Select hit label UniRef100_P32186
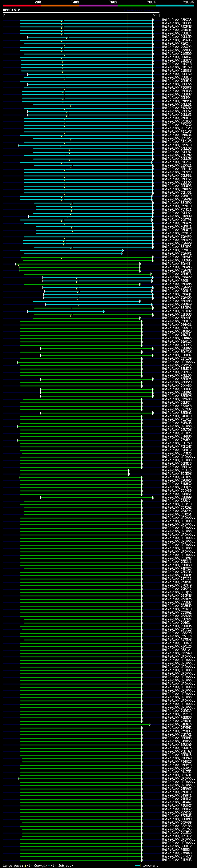 pos(177,826)
